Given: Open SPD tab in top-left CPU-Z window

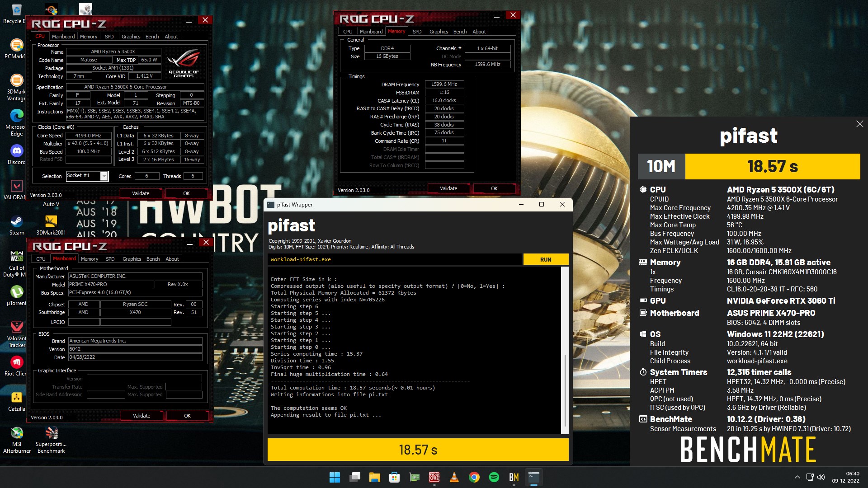Looking at the screenshot, I should click(x=109, y=37).
